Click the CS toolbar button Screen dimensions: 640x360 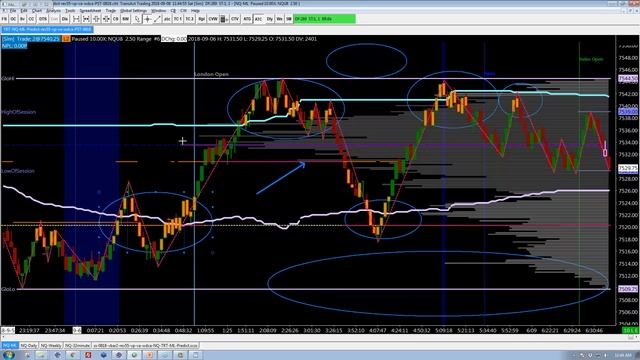[116, 19]
